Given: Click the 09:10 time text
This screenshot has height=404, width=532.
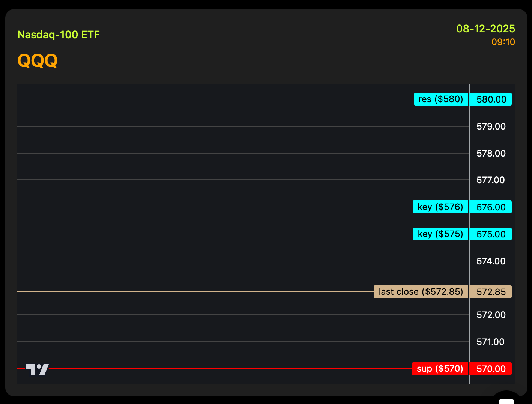Looking at the screenshot, I should (x=503, y=42).
